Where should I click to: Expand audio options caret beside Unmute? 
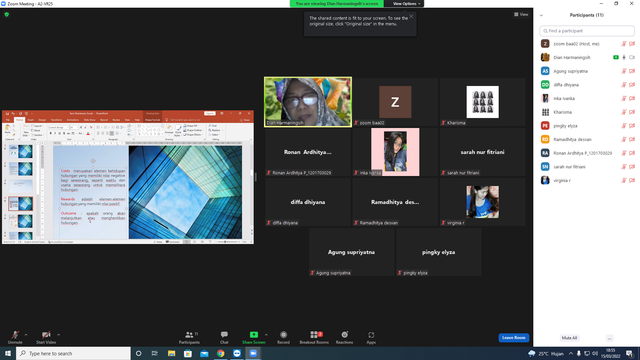point(26,335)
